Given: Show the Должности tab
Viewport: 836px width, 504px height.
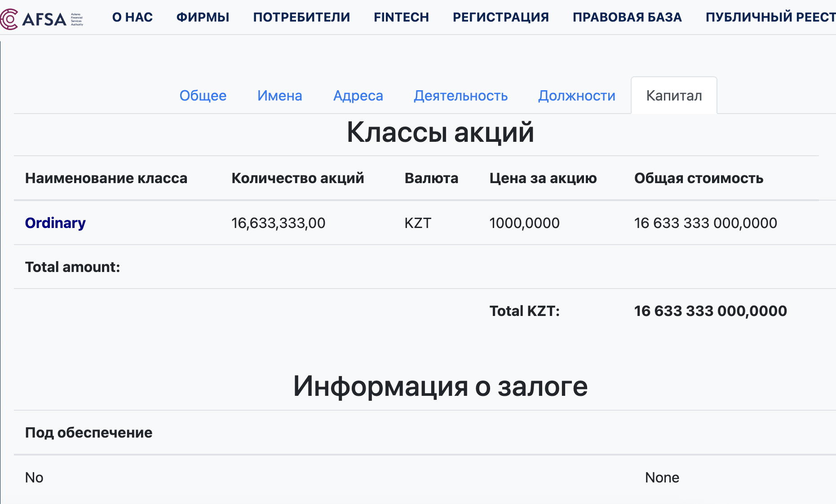Looking at the screenshot, I should tap(577, 96).
